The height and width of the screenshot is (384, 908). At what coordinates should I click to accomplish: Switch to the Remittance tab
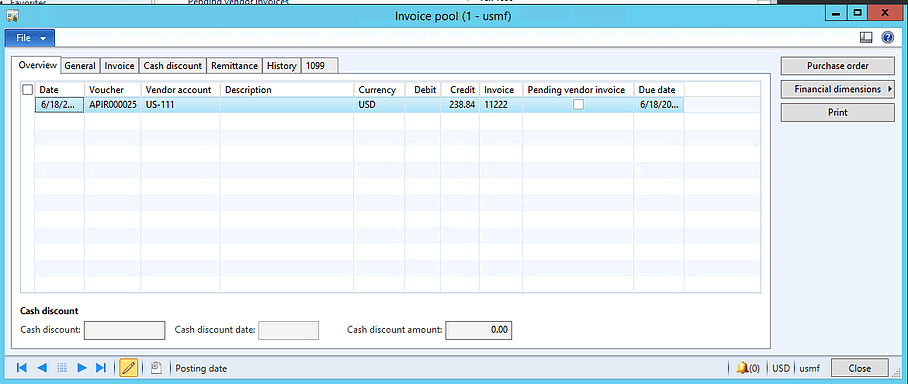pos(235,66)
